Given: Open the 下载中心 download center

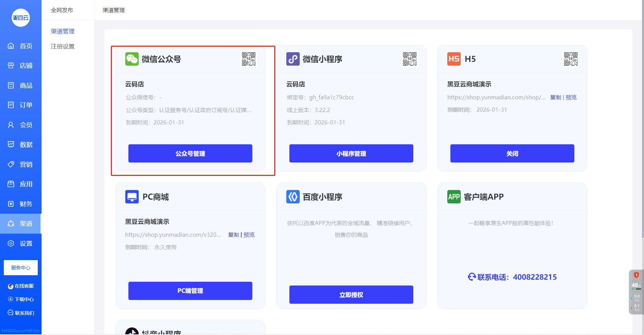Looking at the screenshot, I should pos(21,299).
